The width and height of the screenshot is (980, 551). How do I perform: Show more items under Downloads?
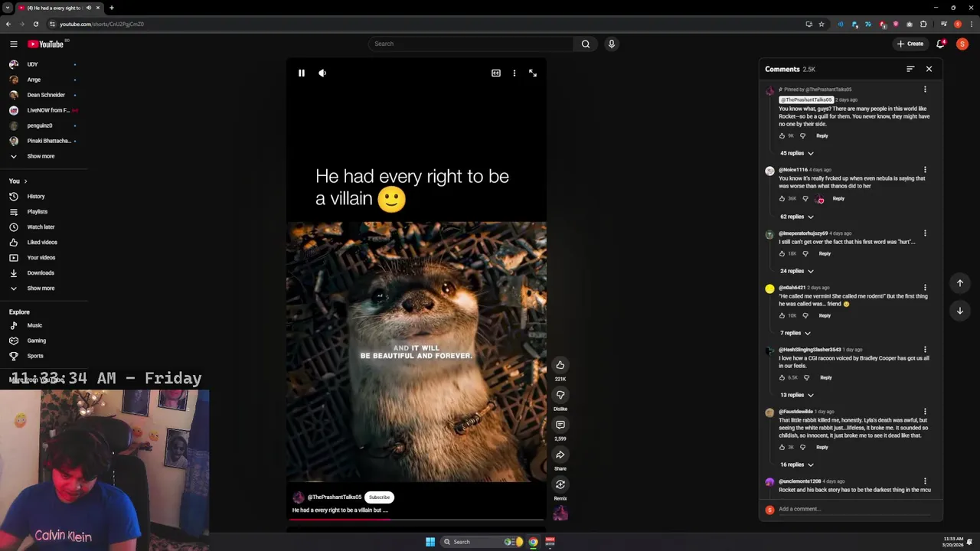(x=42, y=289)
